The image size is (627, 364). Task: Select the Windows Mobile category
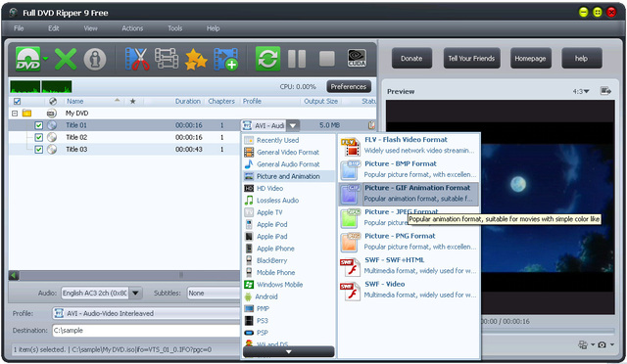coord(289,285)
